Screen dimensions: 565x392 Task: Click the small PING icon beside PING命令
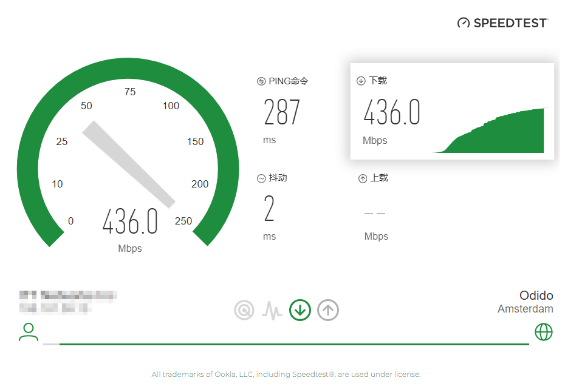pyautogui.click(x=261, y=81)
